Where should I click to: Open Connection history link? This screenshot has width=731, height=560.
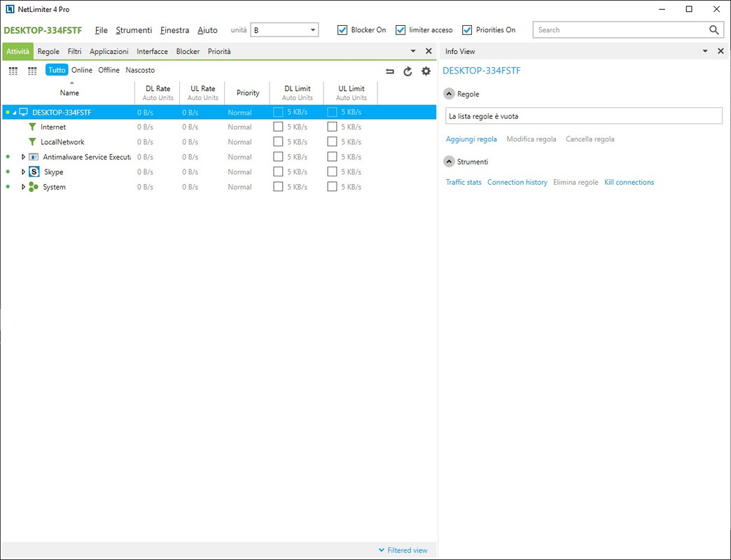(x=517, y=182)
